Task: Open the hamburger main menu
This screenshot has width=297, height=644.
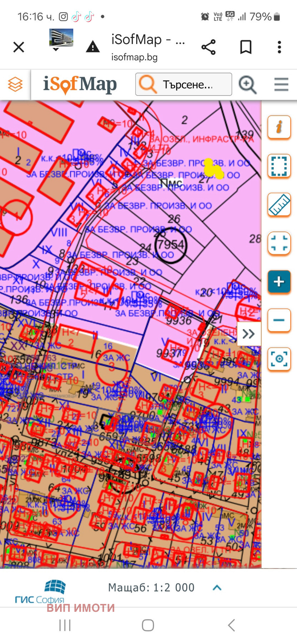Action: pos(281,84)
